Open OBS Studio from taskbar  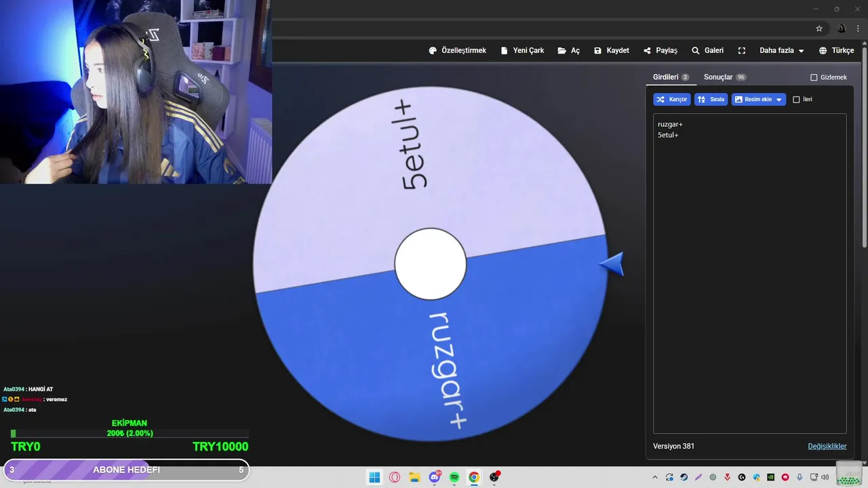tap(494, 477)
